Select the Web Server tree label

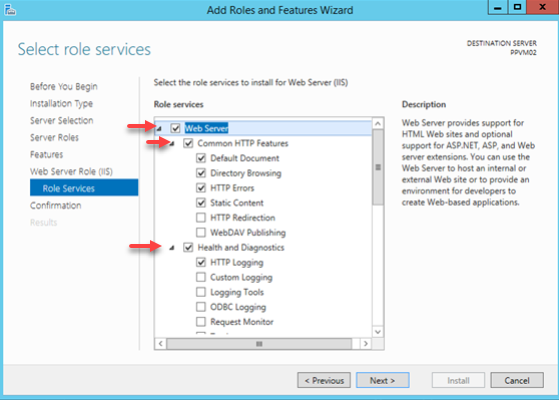coord(206,128)
